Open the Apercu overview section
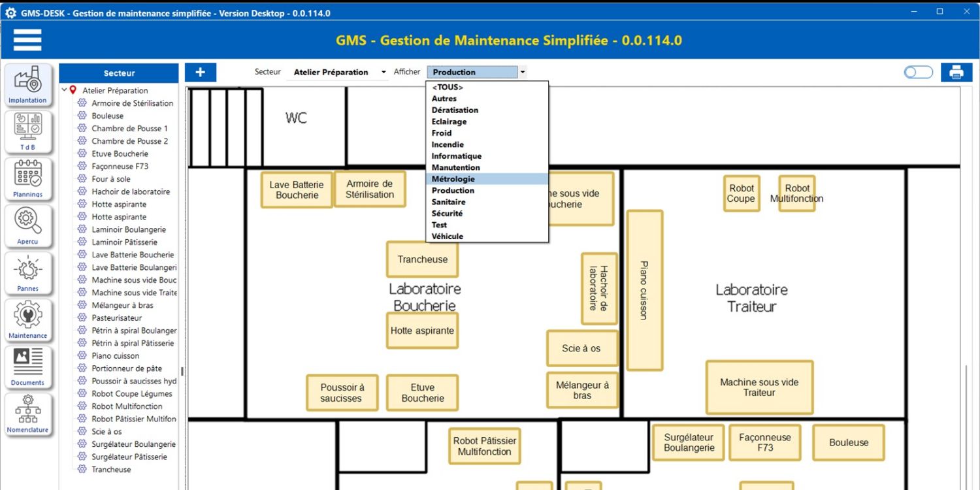This screenshot has height=490, width=980. (27, 225)
